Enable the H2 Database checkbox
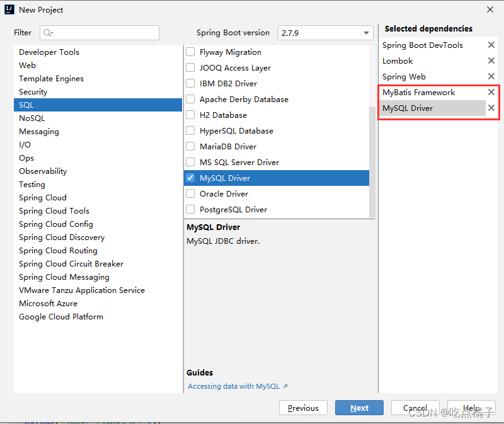Screen dimensions: 504x424 190,115
